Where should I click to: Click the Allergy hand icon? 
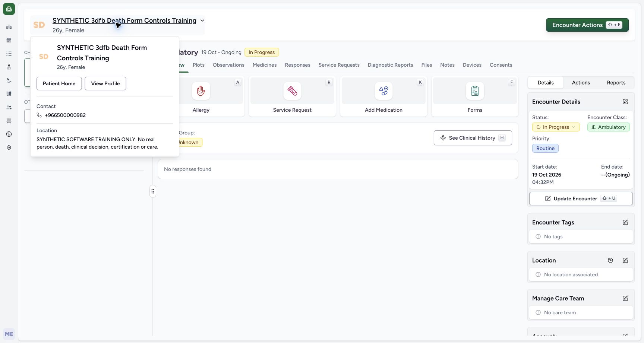[201, 91]
